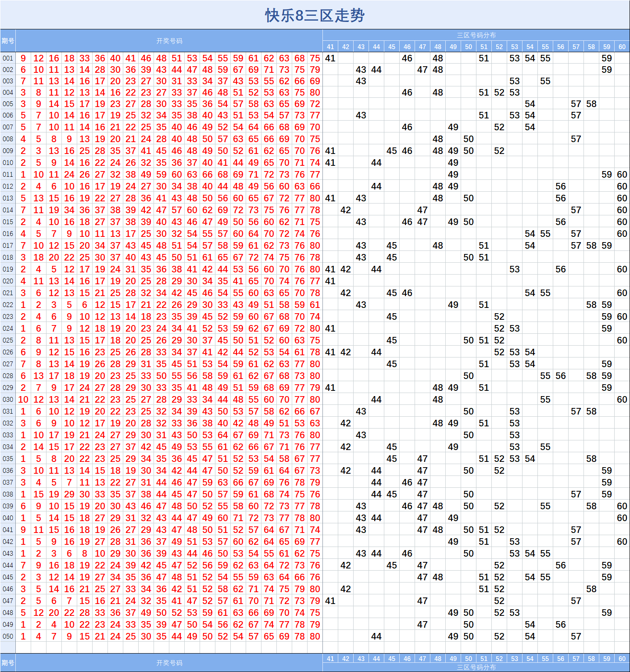Pick black distribution number 59 in row 037
Viewport: 630px width, 672px height.
(x=607, y=483)
